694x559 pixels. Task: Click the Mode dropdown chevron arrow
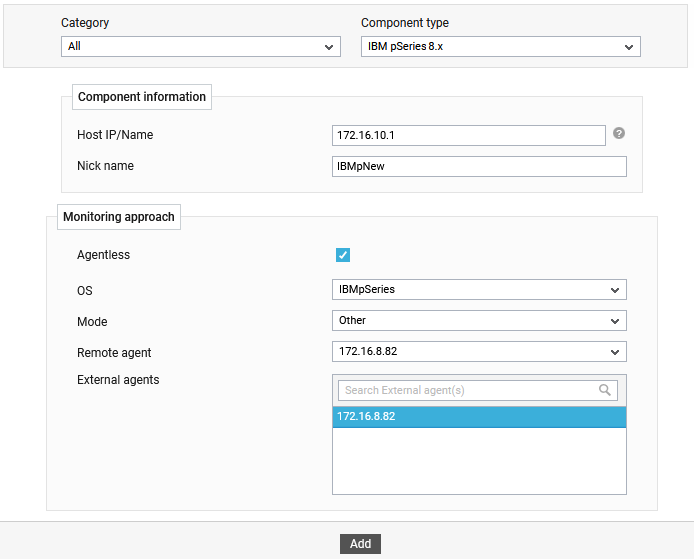615,321
